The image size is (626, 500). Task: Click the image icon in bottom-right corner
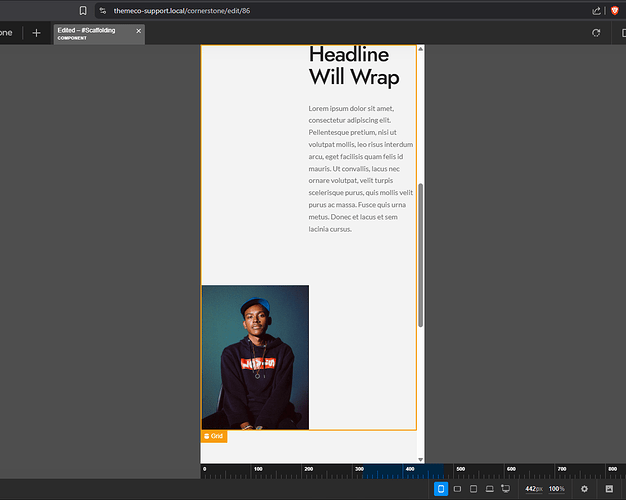(609, 489)
